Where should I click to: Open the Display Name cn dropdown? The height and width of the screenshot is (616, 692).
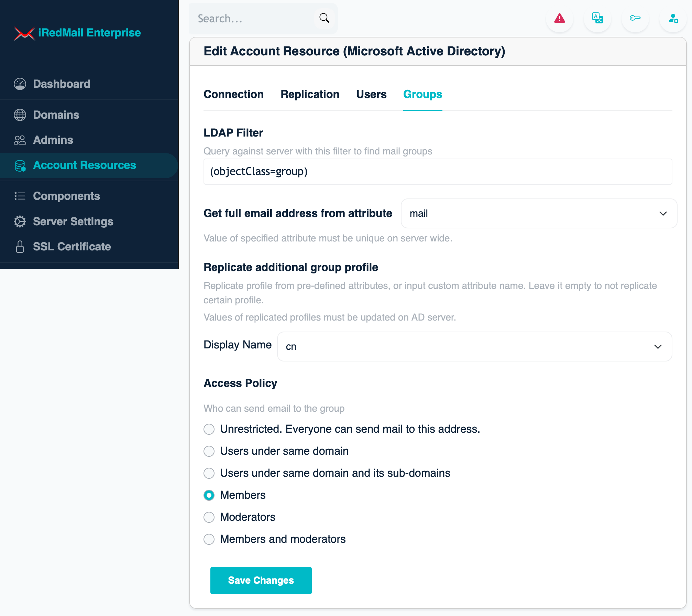pos(474,347)
